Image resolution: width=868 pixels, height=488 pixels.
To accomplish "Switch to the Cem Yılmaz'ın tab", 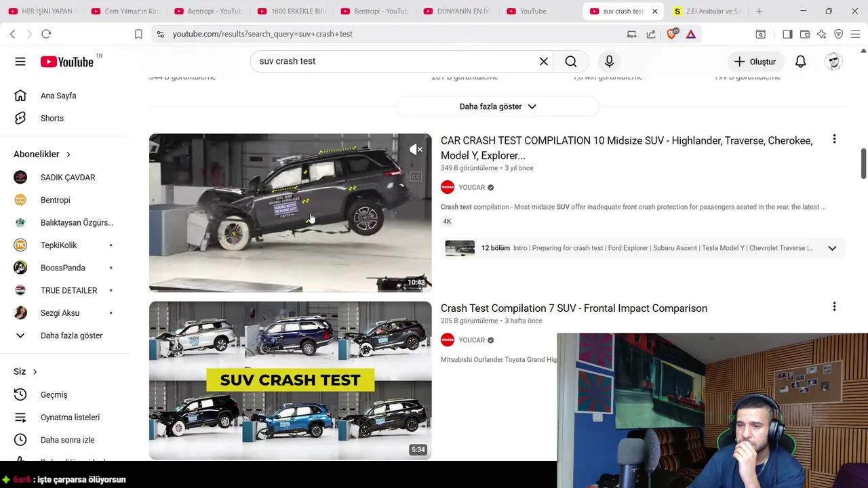I will tap(125, 12).
